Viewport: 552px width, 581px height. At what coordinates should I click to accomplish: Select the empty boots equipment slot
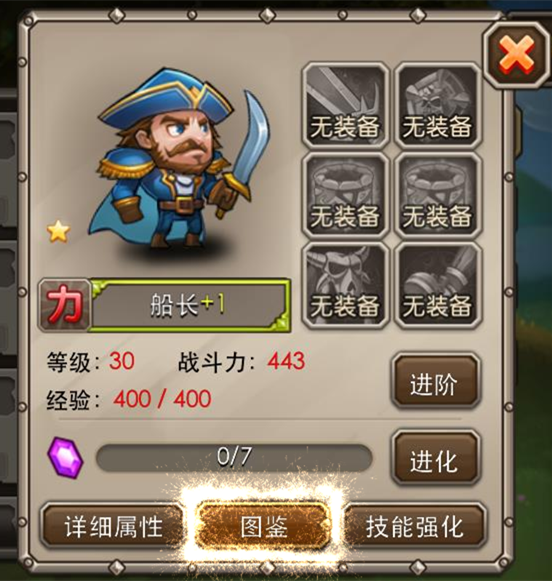coord(438,285)
